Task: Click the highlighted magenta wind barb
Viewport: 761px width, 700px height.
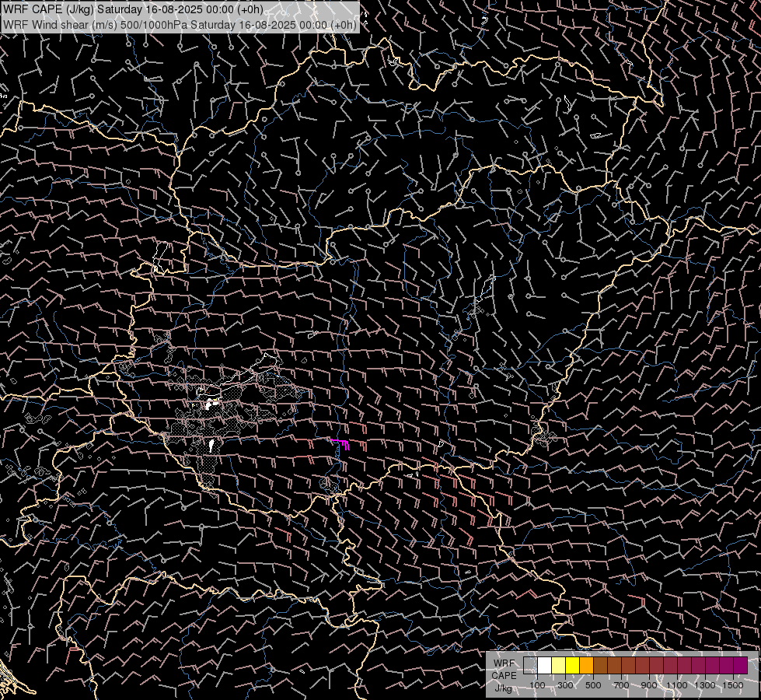Action: click(x=340, y=444)
